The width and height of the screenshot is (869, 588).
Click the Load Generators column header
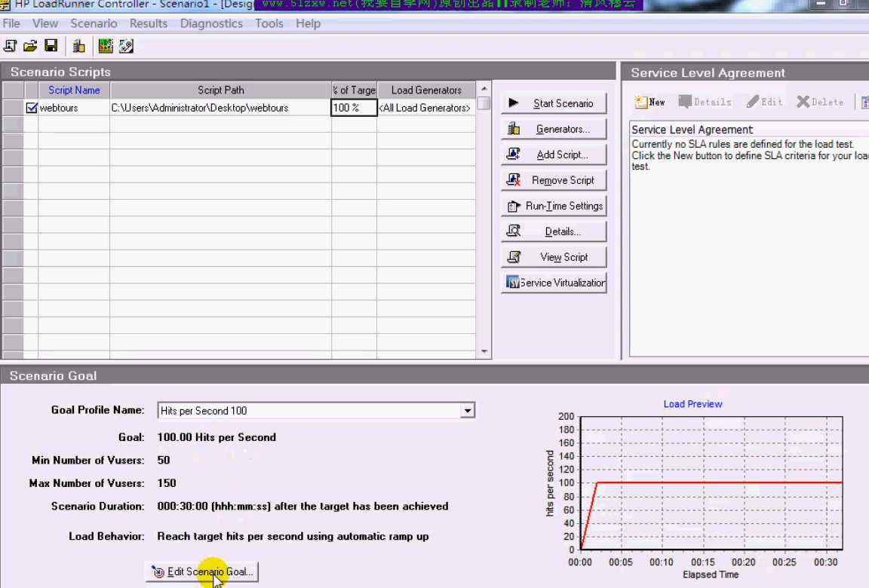pyautogui.click(x=426, y=90)
